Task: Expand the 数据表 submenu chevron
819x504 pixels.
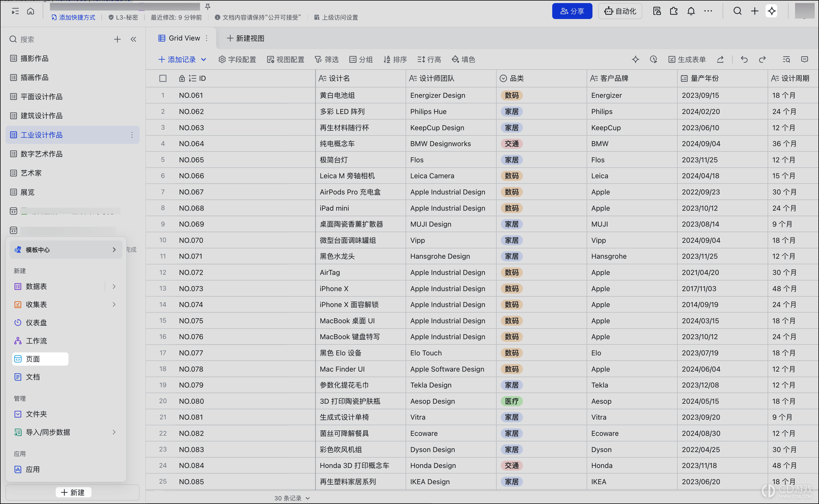Action: [x=114, y=287]
